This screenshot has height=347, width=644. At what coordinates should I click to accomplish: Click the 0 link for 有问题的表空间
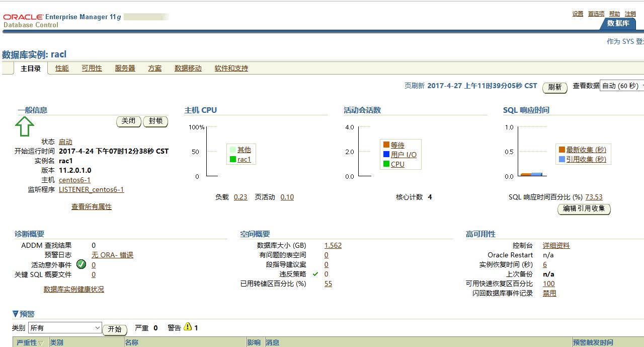pos(327,255)
